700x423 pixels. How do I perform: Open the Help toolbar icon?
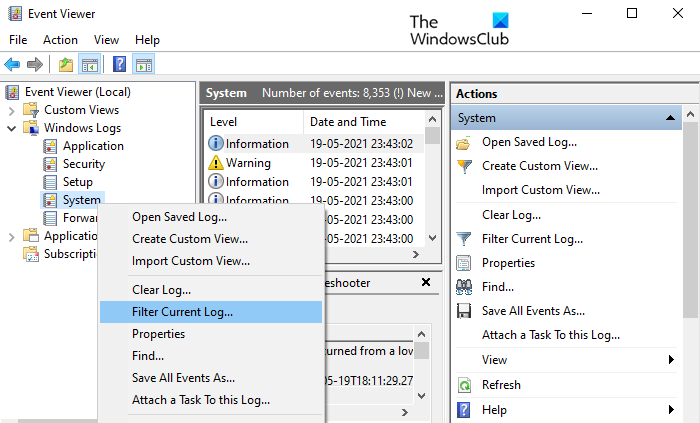[x=119, y=64]
